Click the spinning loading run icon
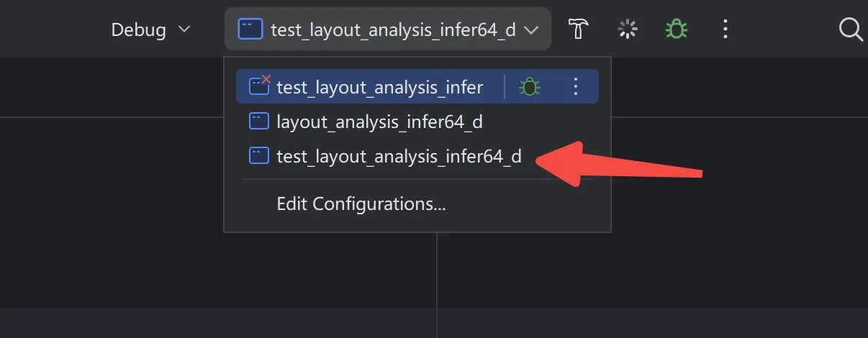 (628, 29)
